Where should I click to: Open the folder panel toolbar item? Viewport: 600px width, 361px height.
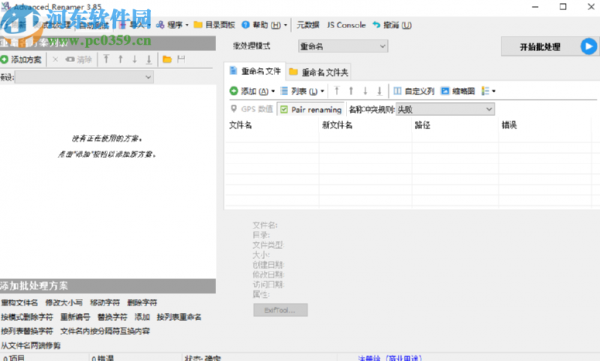click(214, 25)
